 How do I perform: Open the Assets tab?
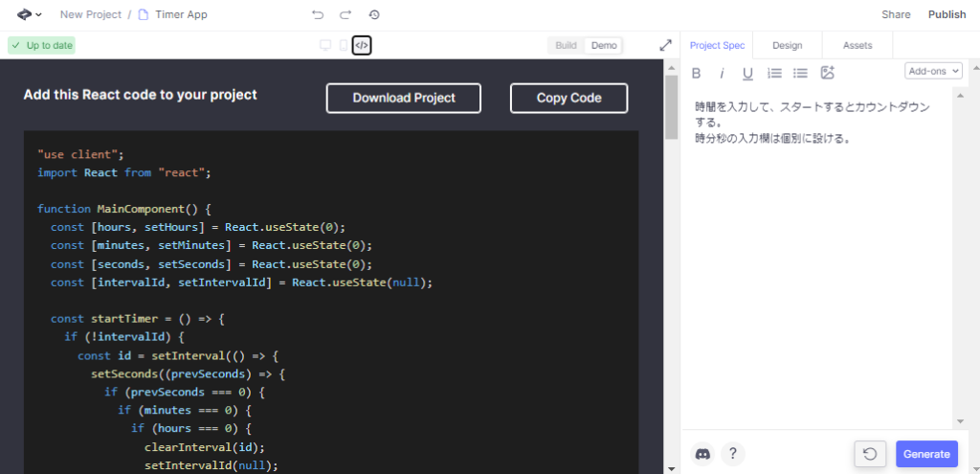[x=857, y=45]
